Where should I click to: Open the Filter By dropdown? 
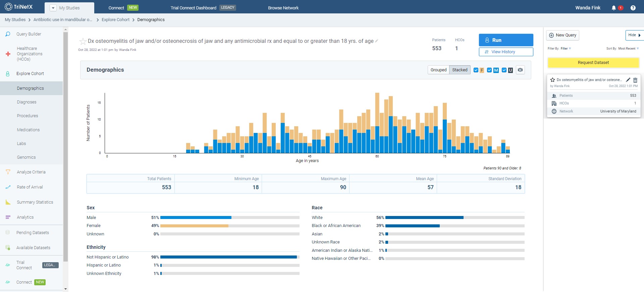point(566,49)
